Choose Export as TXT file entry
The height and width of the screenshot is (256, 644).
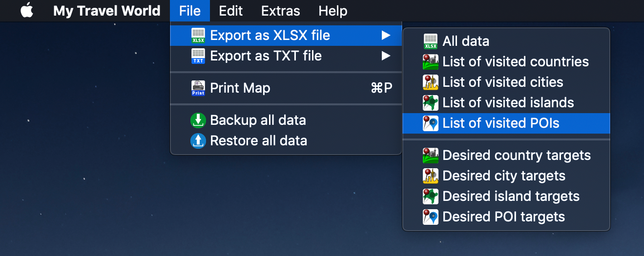[x=286, y=56]
